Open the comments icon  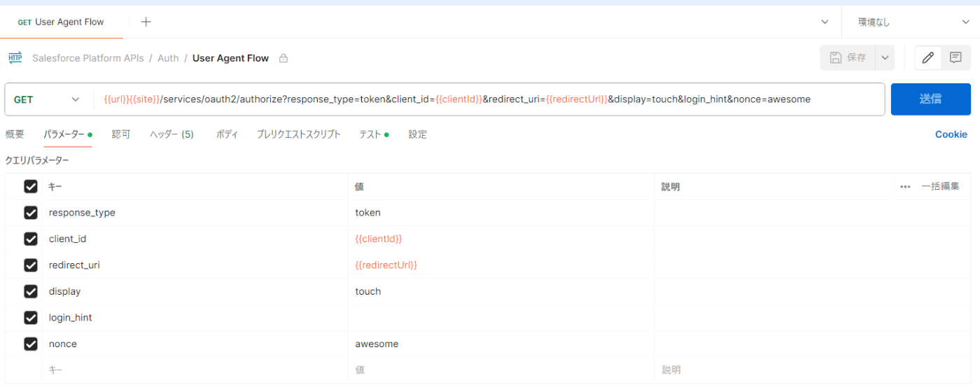[955, 58]
